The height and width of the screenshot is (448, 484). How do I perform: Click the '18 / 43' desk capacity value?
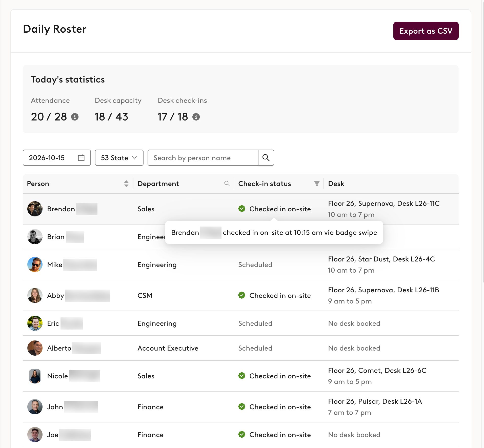(x=111, y=117)
